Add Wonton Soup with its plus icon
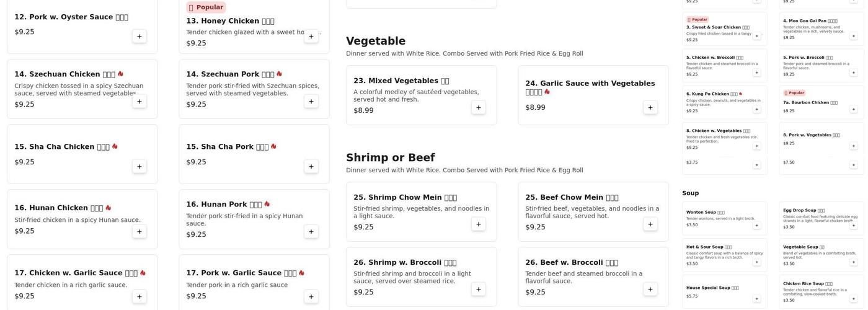This screenshot has height=310, width=868. click(x=756, y=225)
